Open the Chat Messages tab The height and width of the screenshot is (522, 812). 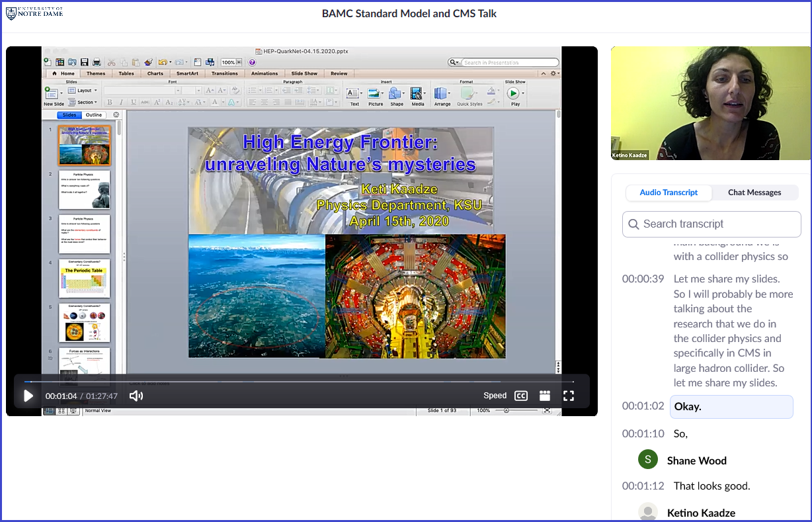pyautogui.click(x=754, y=193)
